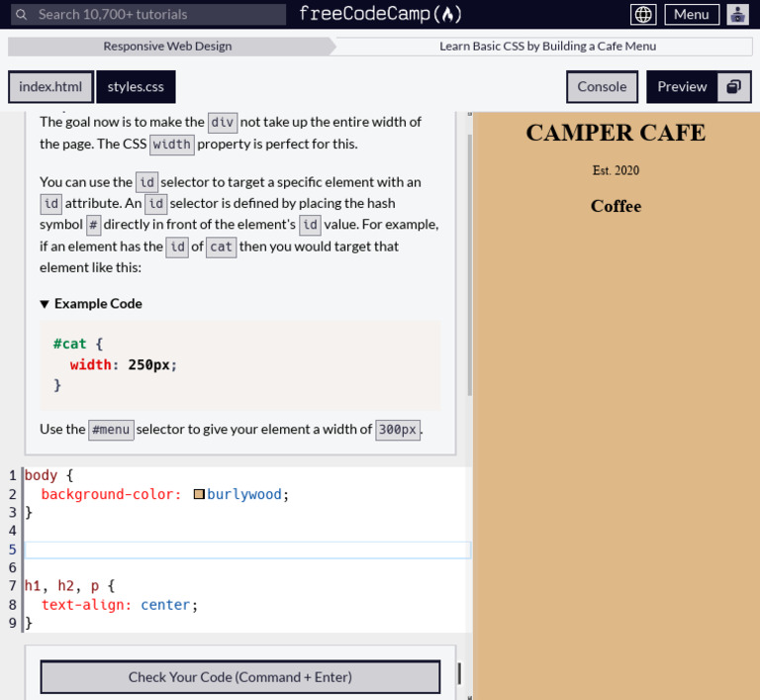Click Check Your Code button
760x700 pixels.
click(240, 676)
